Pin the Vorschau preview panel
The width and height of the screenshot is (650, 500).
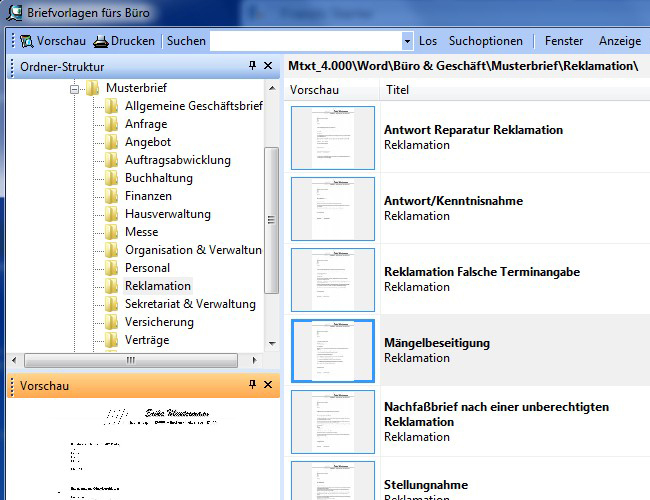point(252,384)
